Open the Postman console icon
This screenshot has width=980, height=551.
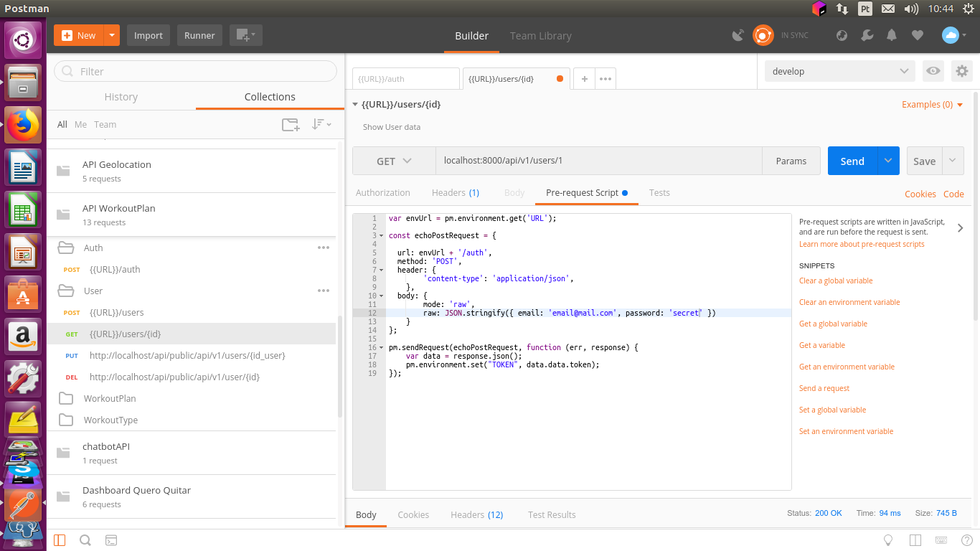click(x=111, y=540)
